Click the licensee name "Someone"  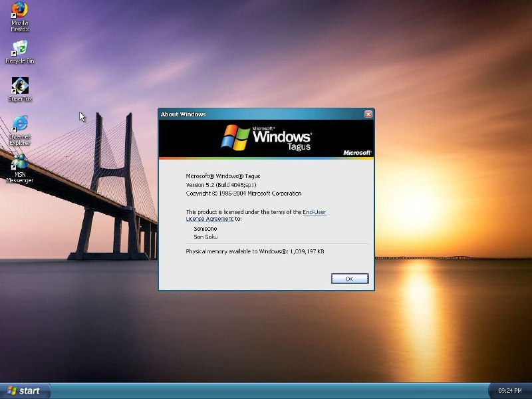coord(205,229)
